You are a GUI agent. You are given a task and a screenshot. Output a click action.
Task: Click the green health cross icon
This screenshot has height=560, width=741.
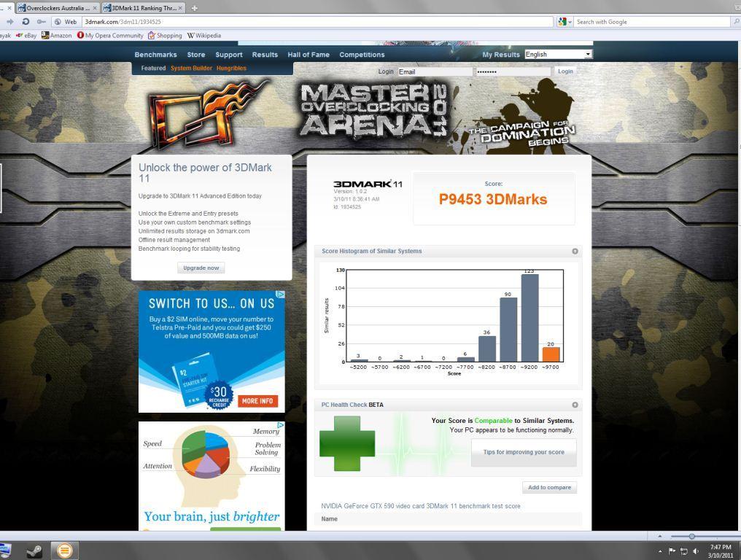pyautogui.click(x=347, y=443)
